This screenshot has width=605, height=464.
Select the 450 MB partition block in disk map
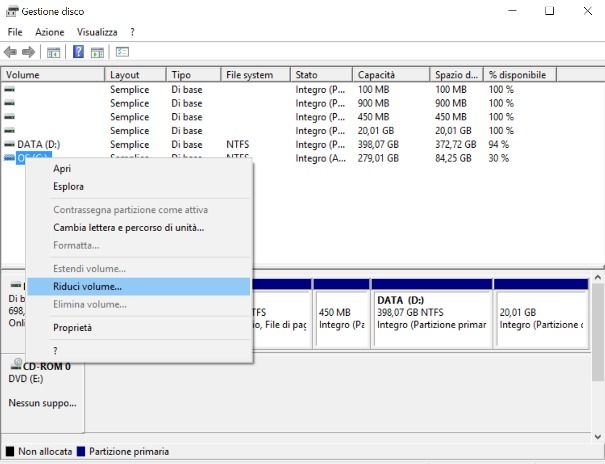341,314
